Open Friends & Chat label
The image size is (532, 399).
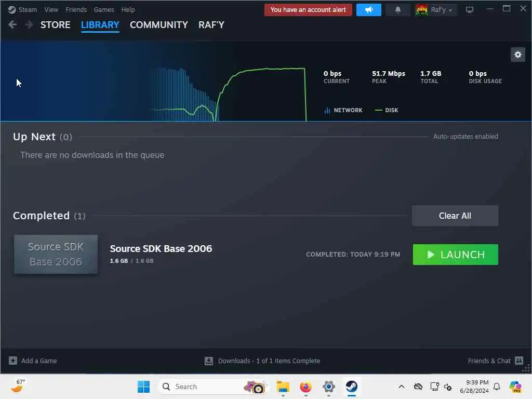(489, 361)
